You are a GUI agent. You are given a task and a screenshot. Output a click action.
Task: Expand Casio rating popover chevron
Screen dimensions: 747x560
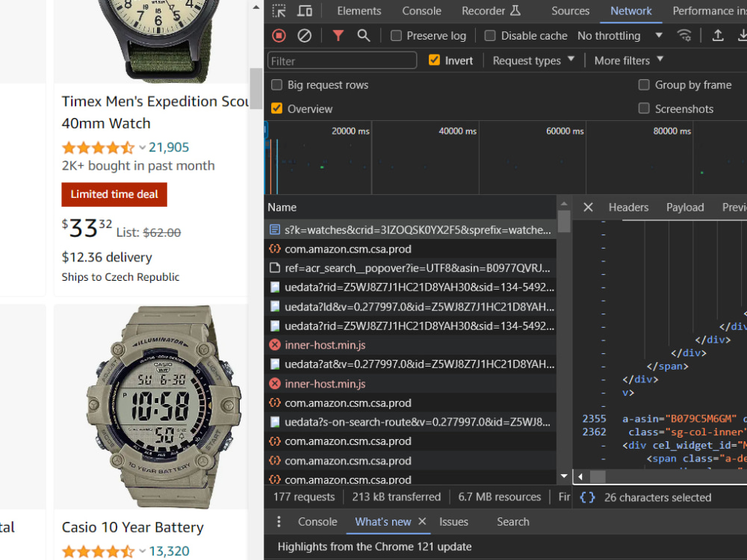click(142, 552)
